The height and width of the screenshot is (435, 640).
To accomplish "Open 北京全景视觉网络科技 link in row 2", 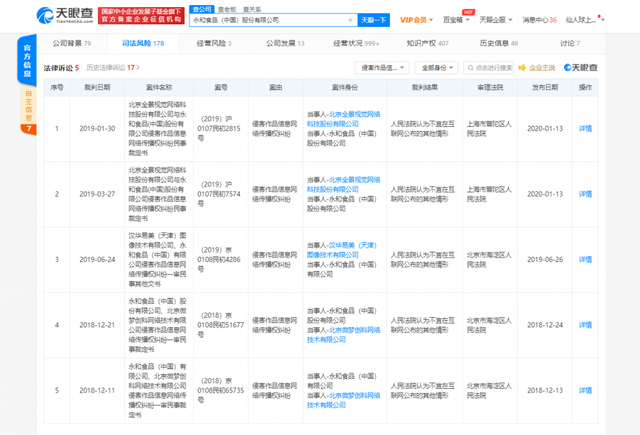I will point(344,184).
